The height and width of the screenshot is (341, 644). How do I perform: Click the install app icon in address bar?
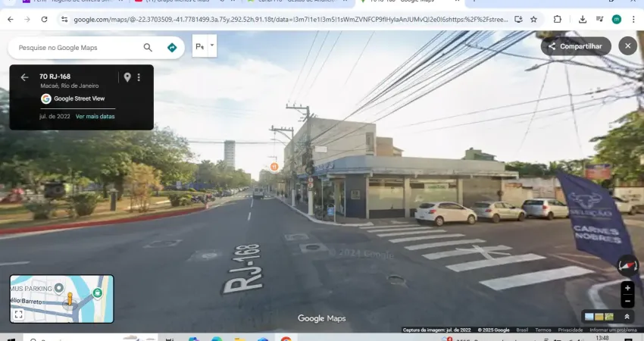pos(518,19)
